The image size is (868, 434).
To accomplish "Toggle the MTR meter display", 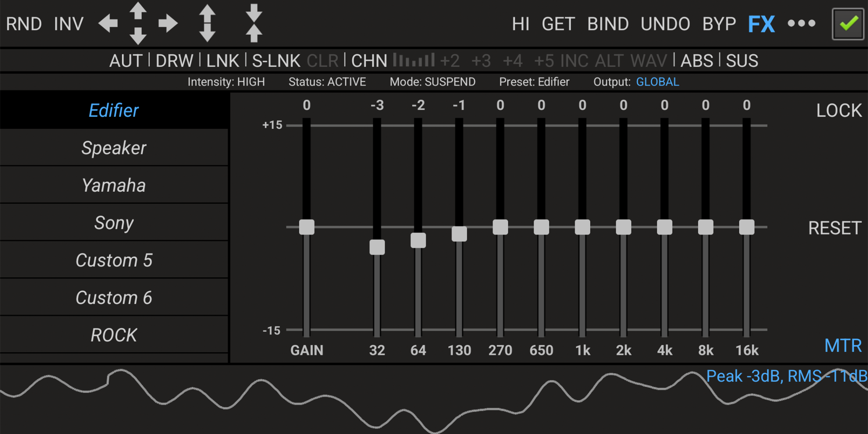I will tap(843, 346).
